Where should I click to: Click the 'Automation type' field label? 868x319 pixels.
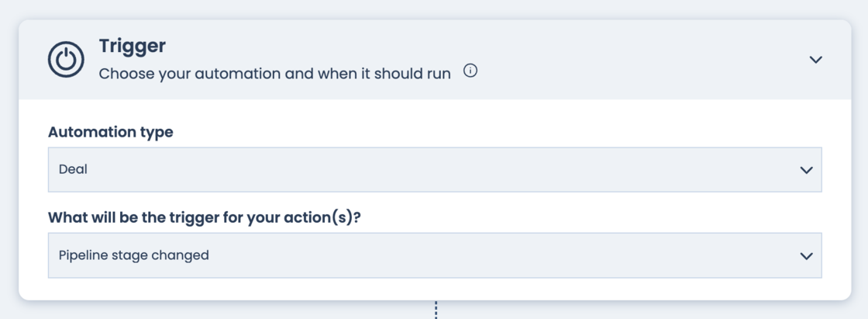pos(110,132)
